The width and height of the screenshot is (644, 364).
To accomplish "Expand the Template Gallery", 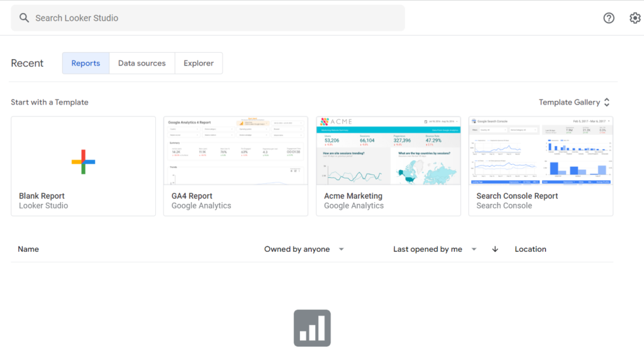I will (x=574, y=103).
